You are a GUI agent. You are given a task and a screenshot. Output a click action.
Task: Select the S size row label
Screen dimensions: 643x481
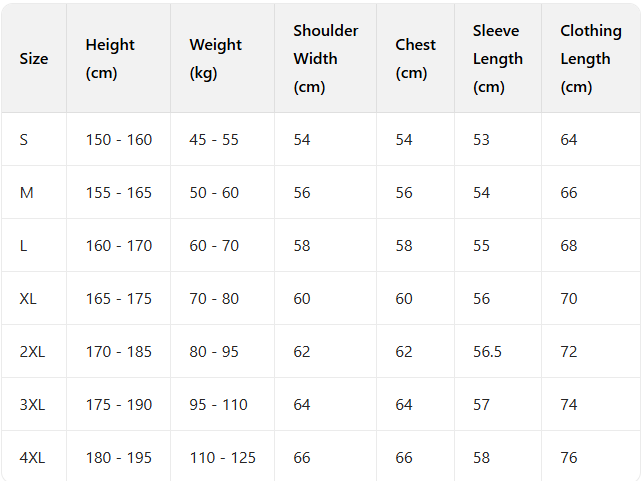pos(24,140)
